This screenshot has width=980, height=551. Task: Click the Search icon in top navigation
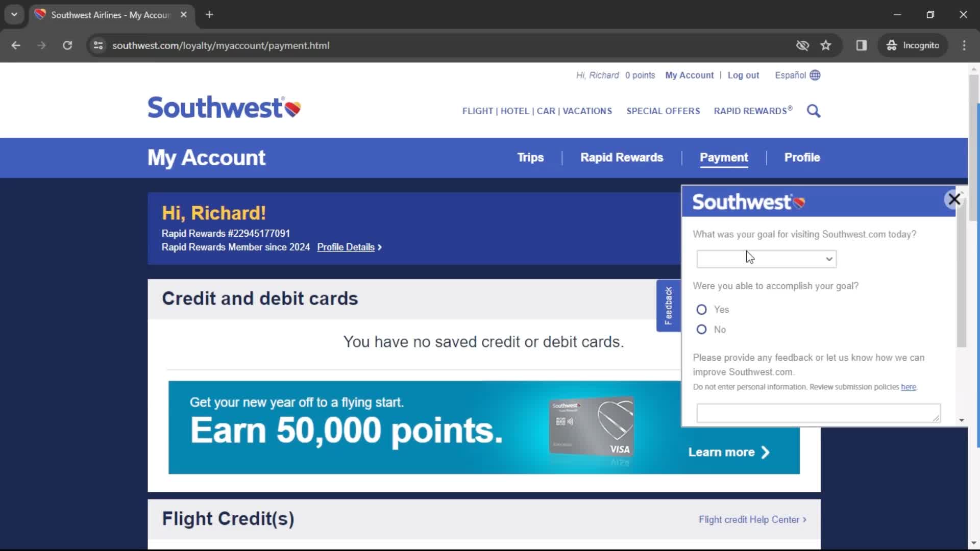pos(814,110)
